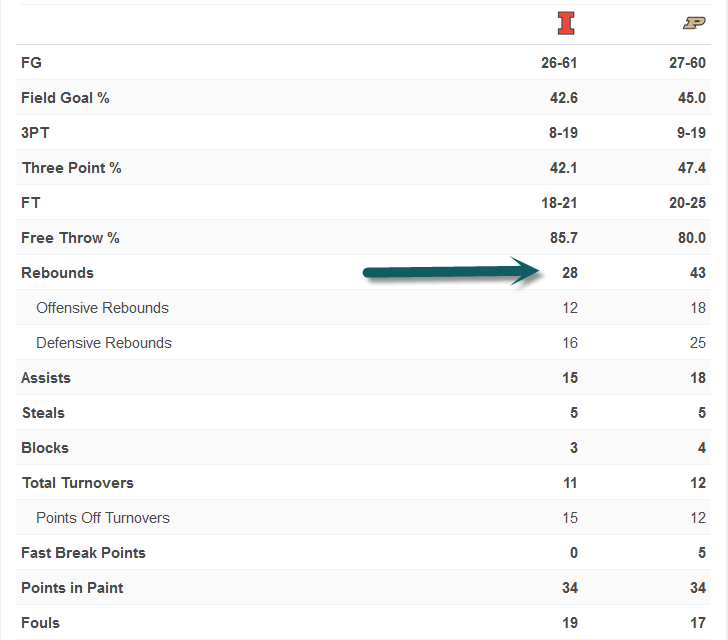Image resolution: width=728 pixels, height=640 pixels.
Task: Click the Points Off Turnovers label
Action: [x=103, y=518]
